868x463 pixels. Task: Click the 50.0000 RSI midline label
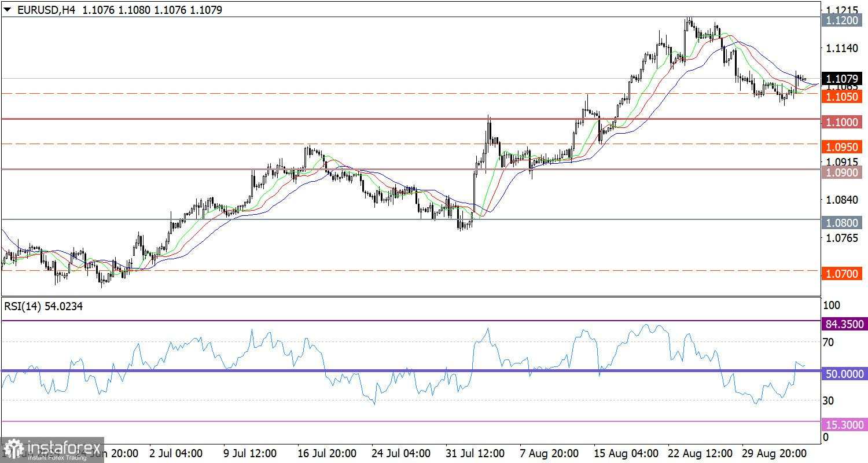(x=844, y=374)
